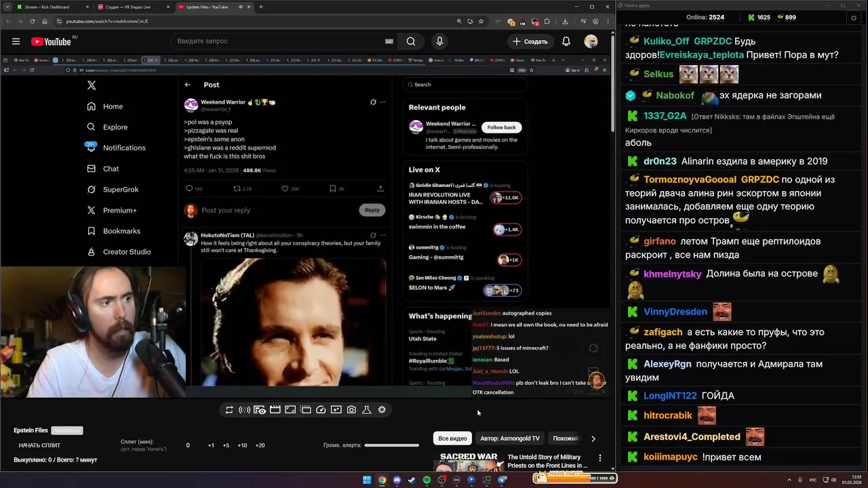This screenshot has height=488, width=868.
Task: Open Windows Start menu
Action: pyautogui.click(x=367, y=480)
